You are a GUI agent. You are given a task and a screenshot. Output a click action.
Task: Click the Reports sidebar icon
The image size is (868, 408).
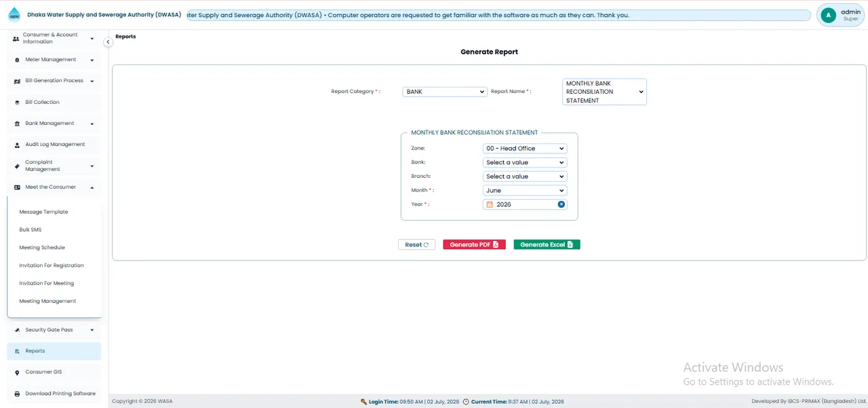point(17,351)
